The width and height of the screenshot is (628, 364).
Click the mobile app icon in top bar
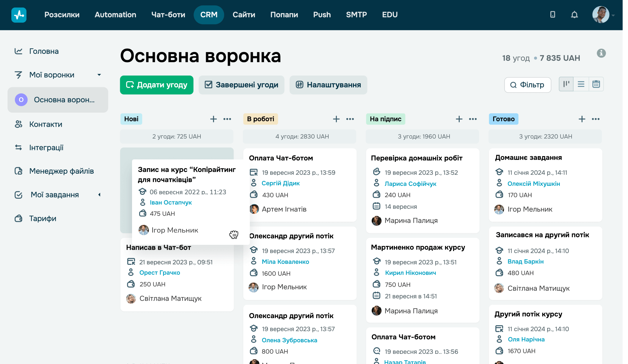[552, 15]
